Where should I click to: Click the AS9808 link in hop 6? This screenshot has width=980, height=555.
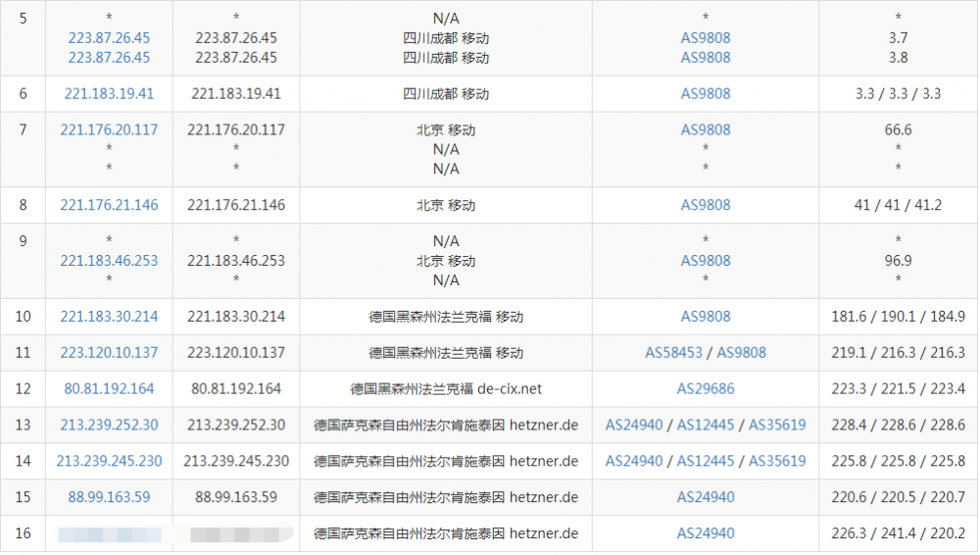[706, 94]
